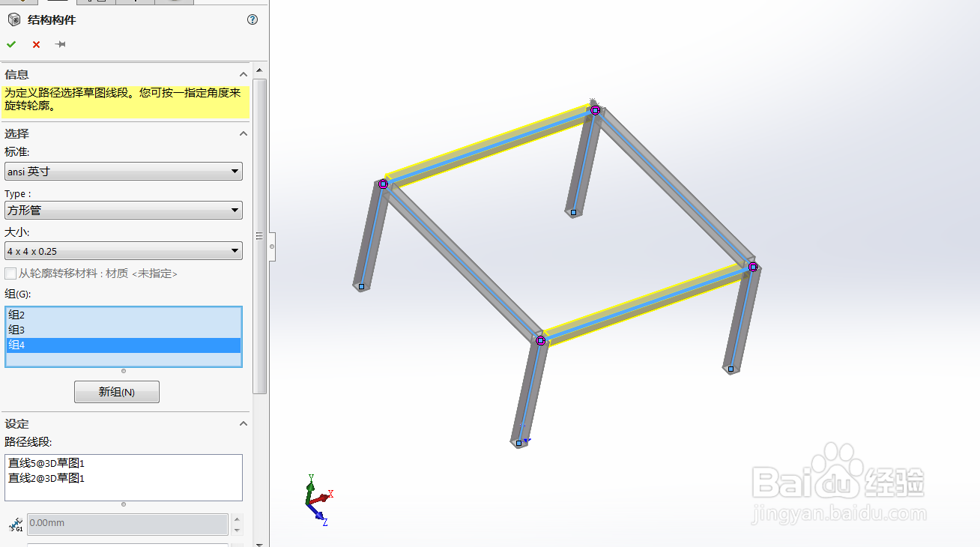Open the Type dropdown showing 方形管
Viewport: 980px width, 547px height.
coord(124,211)
